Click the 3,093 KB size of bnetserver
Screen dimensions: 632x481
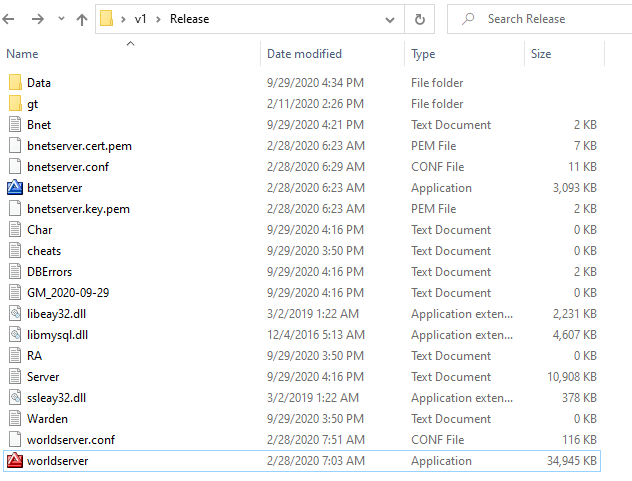click(574, 187)
